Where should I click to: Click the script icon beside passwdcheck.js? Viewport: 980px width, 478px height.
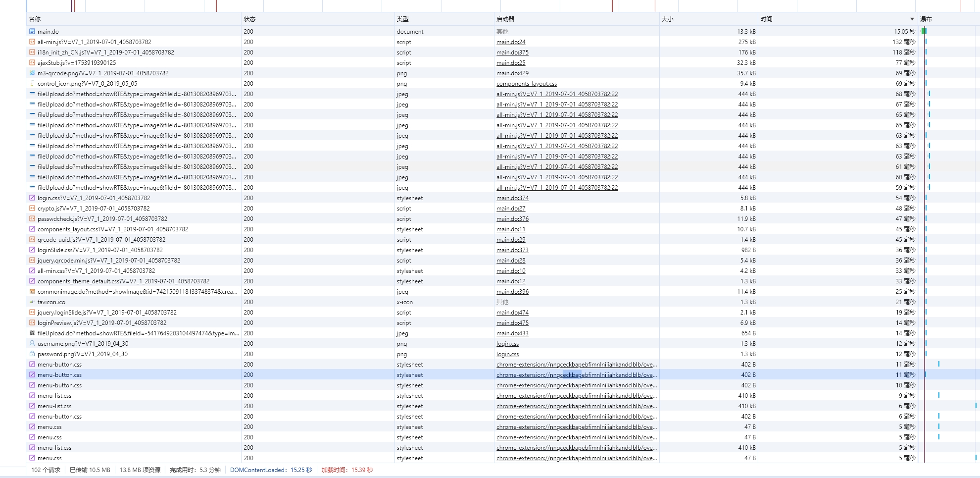pyautogui.click(x=32, y=218)
